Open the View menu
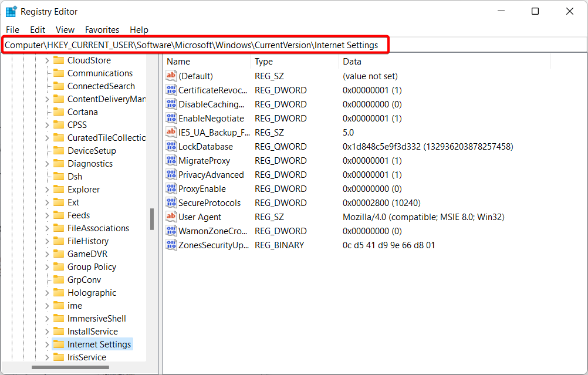This screenshot has height=375, width=588. coord(65,29)
